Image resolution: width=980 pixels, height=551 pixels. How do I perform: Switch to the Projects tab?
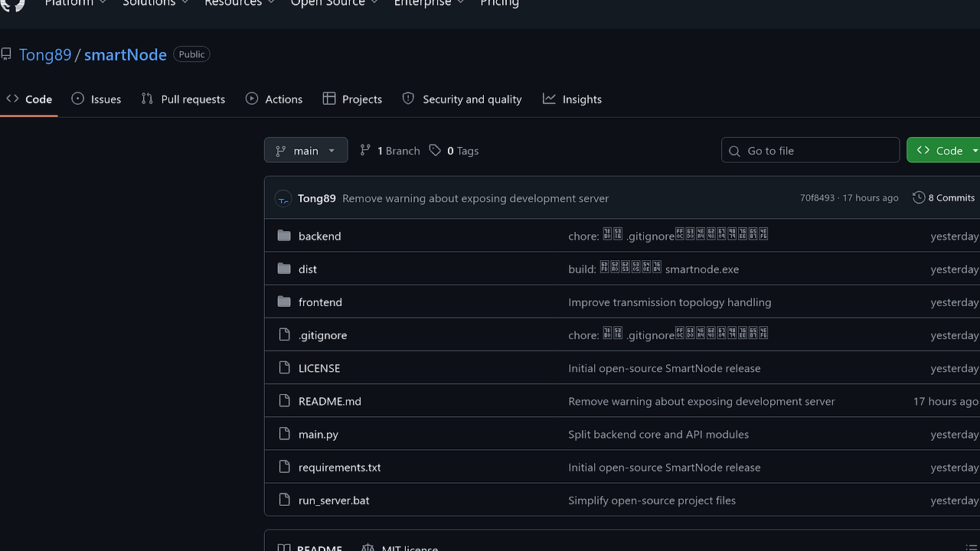point(352,99)
